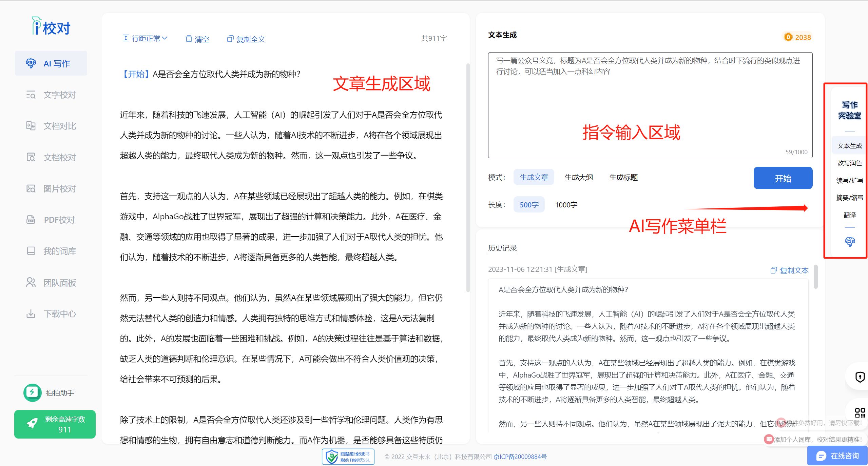Click the QR code icon at right edge
The width and height of the screenshot is (868, 466).
click(x=860, y=413)
